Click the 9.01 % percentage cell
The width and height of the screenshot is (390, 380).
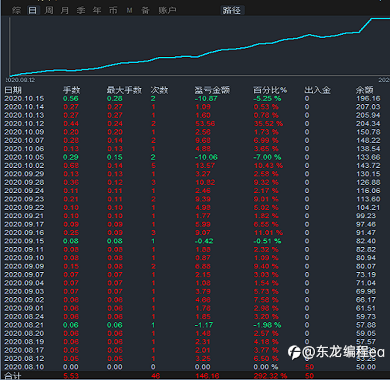tap(266, 199)
